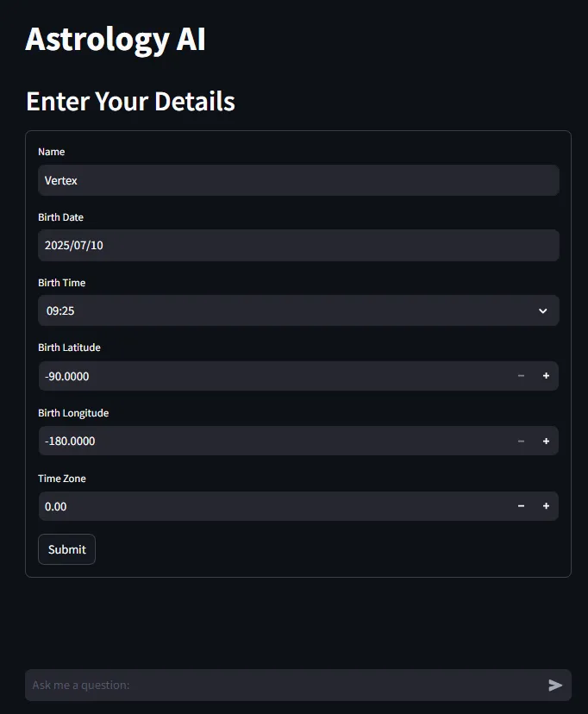The image size is (588, 714).
Task: Open the Birth Date picker field
Action: pos(298,245)
